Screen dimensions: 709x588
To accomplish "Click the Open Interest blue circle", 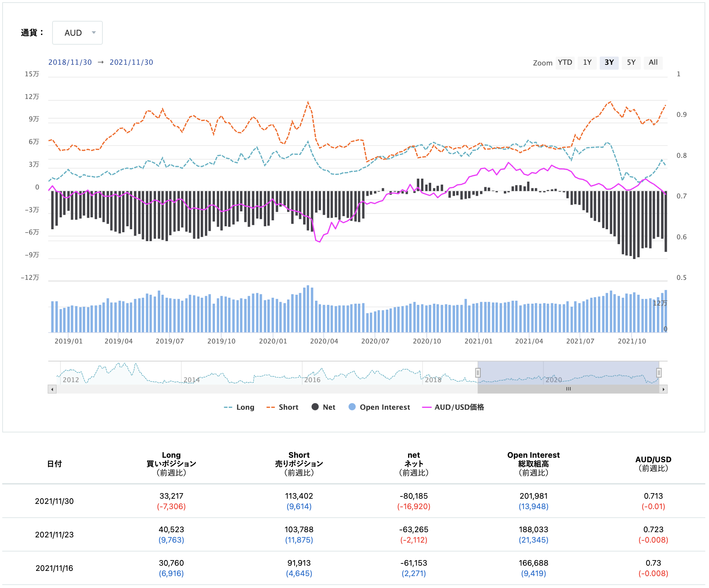I will [352, 407].
